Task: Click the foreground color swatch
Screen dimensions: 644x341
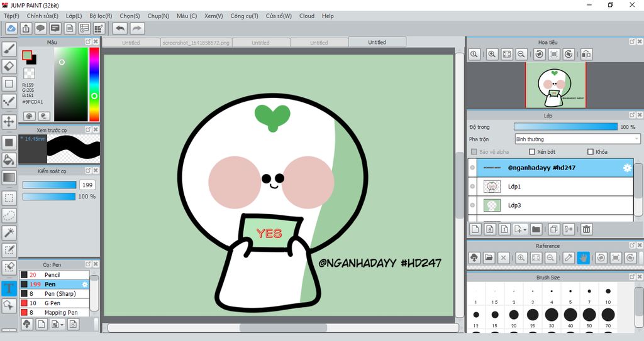Action: [27, 55]
